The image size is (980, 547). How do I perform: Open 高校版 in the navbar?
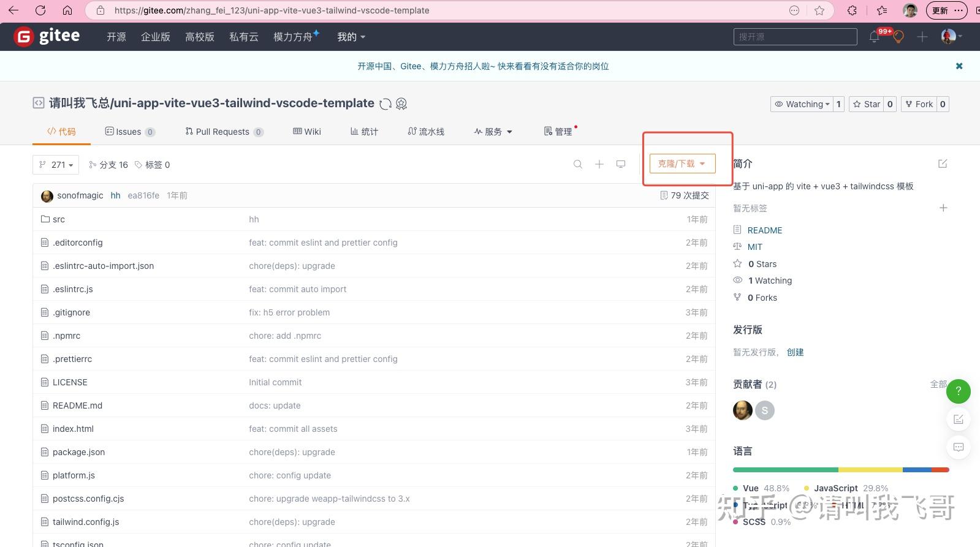[x=200, y=37]
